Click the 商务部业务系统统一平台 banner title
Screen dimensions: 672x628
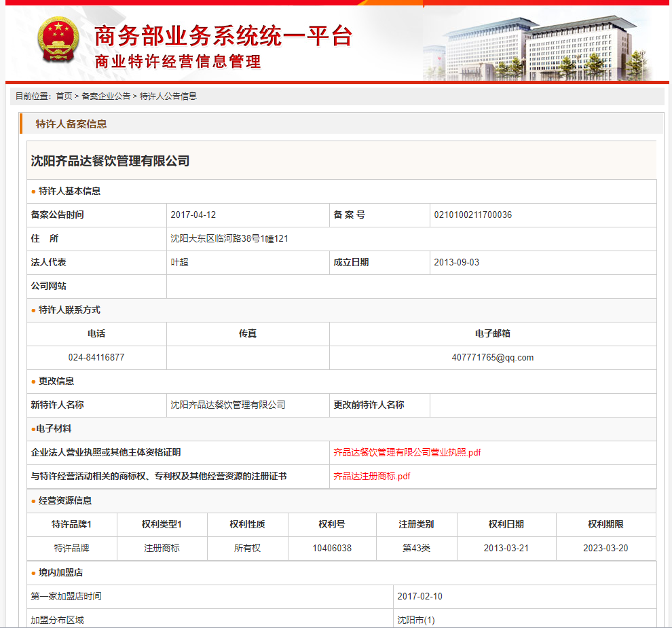pos(223,35)
